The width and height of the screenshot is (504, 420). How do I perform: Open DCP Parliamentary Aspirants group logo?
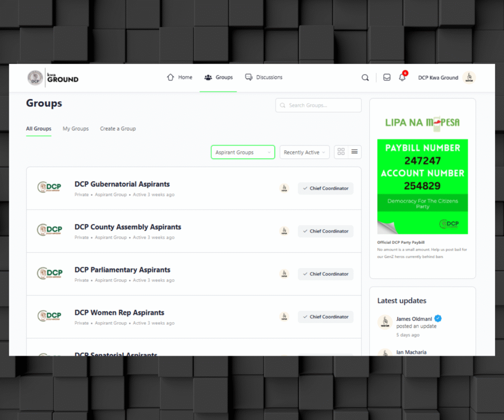(50, 273)
